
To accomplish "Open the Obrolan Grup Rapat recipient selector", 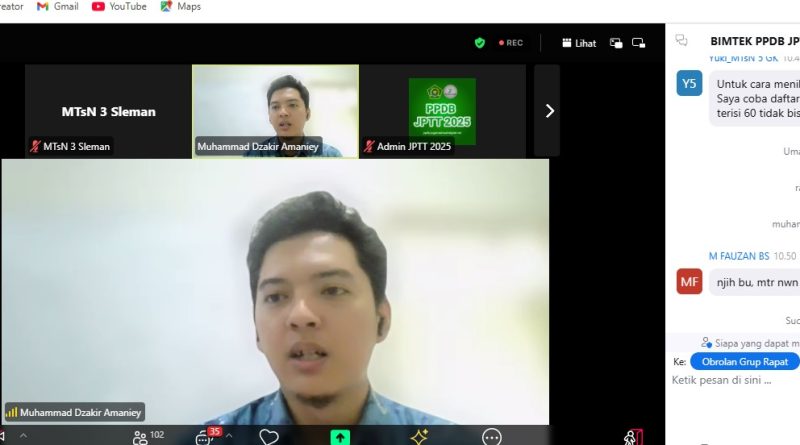I will click(x=744, y=361).
